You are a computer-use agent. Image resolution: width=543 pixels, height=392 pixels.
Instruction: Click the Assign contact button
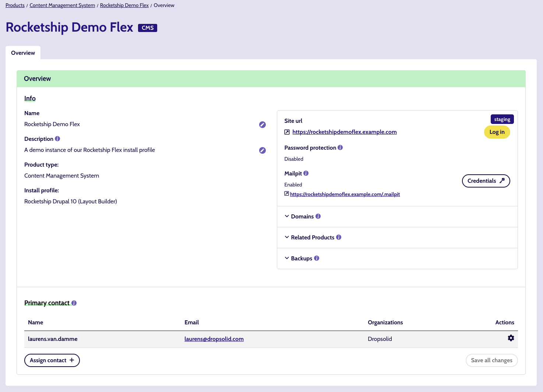click(x=52, y=360)
